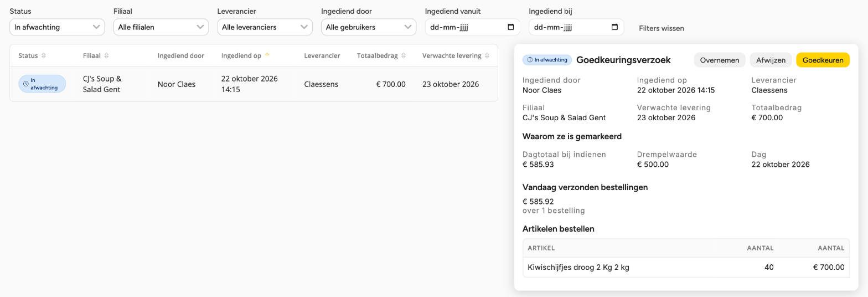This screenshot has width=868, height=297.
Task: Clear filters via Filters wissen
Action: [662, 28]
